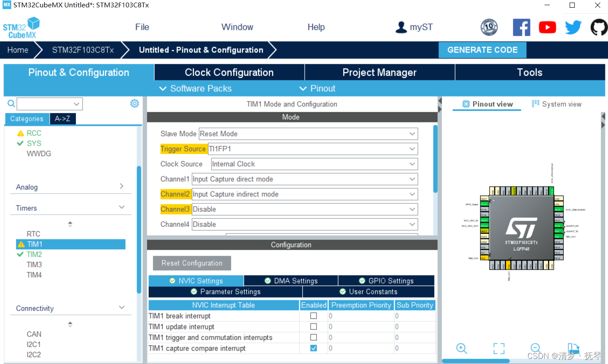Switch to Clock Configuration tab
The height and width of the screenshot is (364, 608).
[229, 72]
